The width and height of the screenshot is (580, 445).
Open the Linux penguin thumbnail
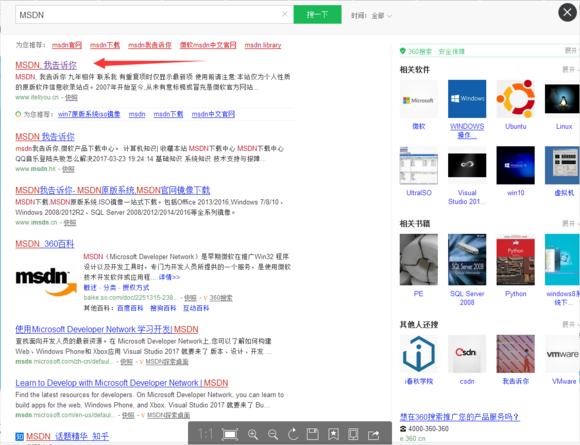tap(562, 99)
